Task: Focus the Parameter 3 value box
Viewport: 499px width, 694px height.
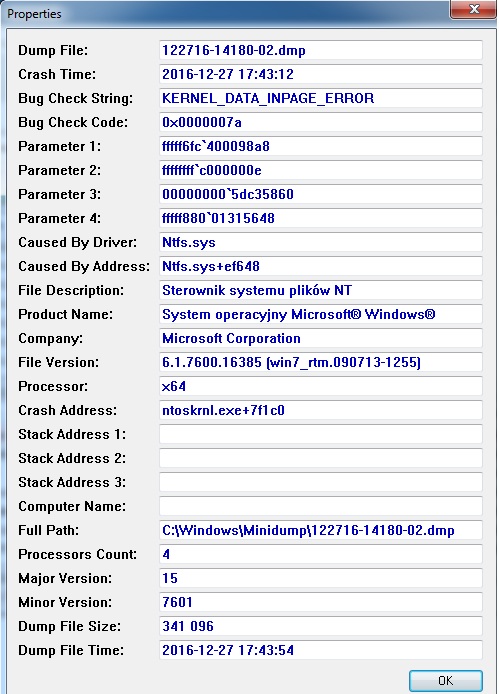Action: [321, 194]
